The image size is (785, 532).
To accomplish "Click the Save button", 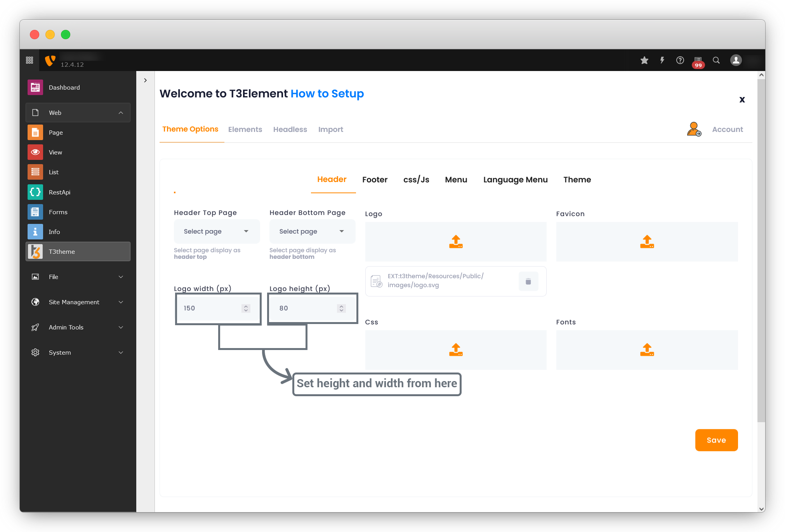I will [x=717, y=440].
